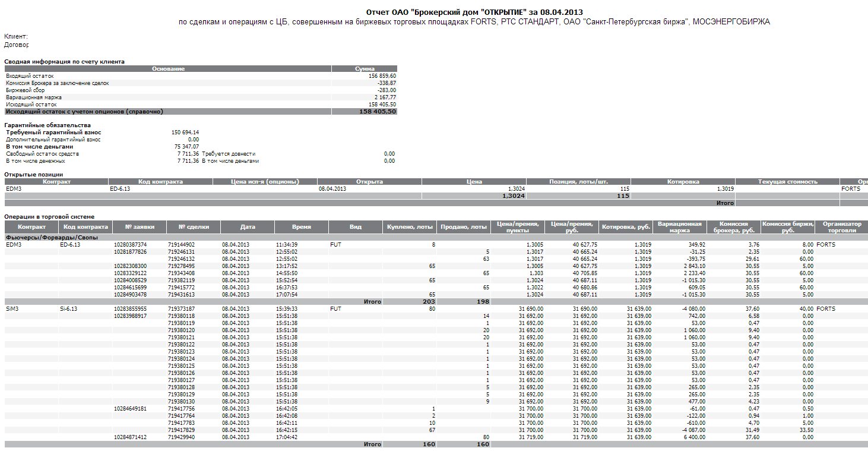This screenshot has height=451, width=868.
Task: Select the "Входящий остаток" row label
Action: 30,76
